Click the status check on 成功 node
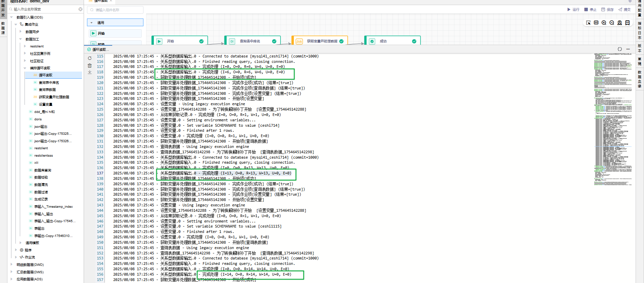The image size is (644, 283). [414, 41]
